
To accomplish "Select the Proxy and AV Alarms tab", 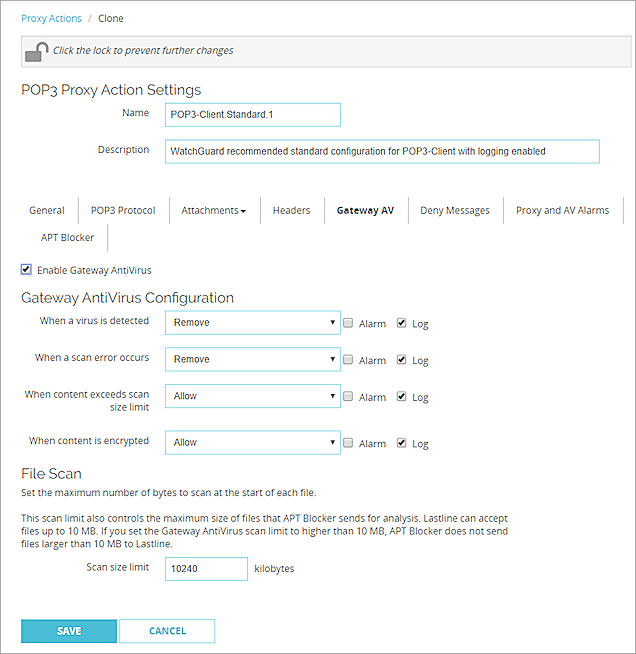I will (x=562, y=210).
